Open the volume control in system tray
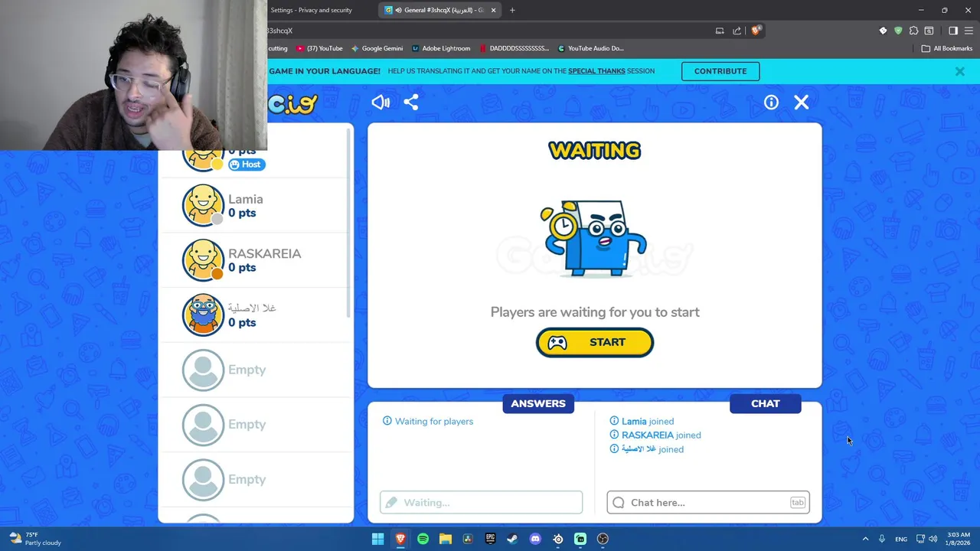Screen dimensions: 980x551 pyautogui.click(x=933, y=539)
